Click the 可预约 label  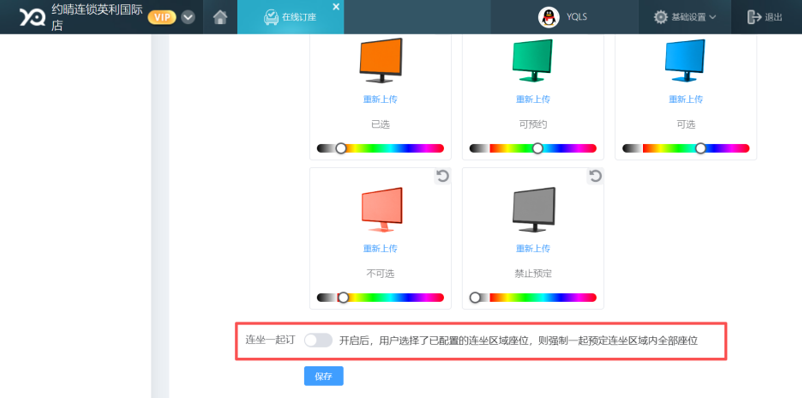[533, 124]
